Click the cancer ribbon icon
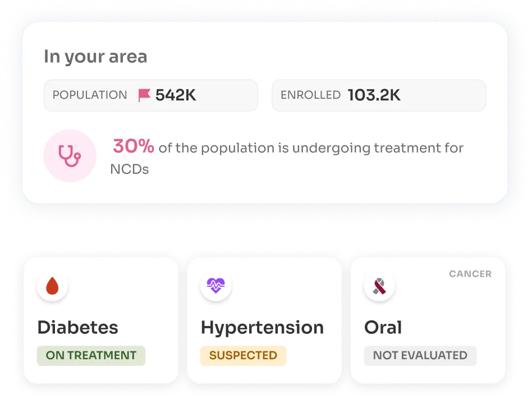 coord(379,286)
